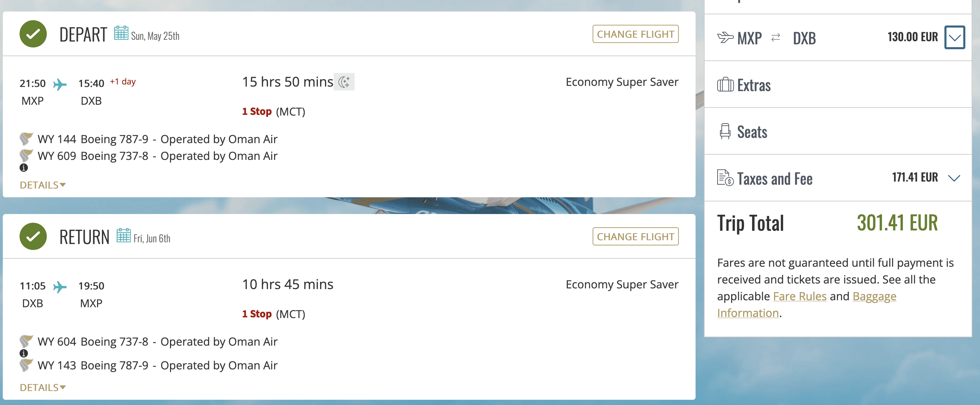This screenshot has width=980, height=405.
Task: Click the green DEPART checkmark circle
Action: point(33,34)
